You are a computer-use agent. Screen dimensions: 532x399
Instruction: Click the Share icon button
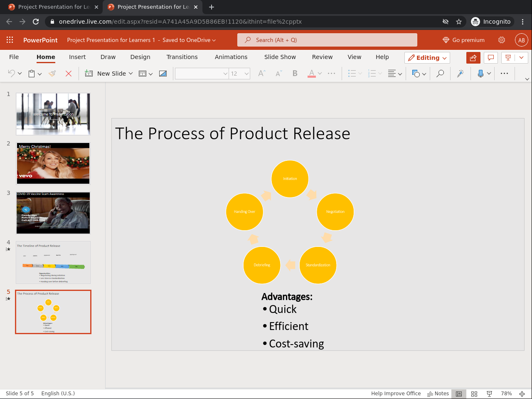pos(473,58)
